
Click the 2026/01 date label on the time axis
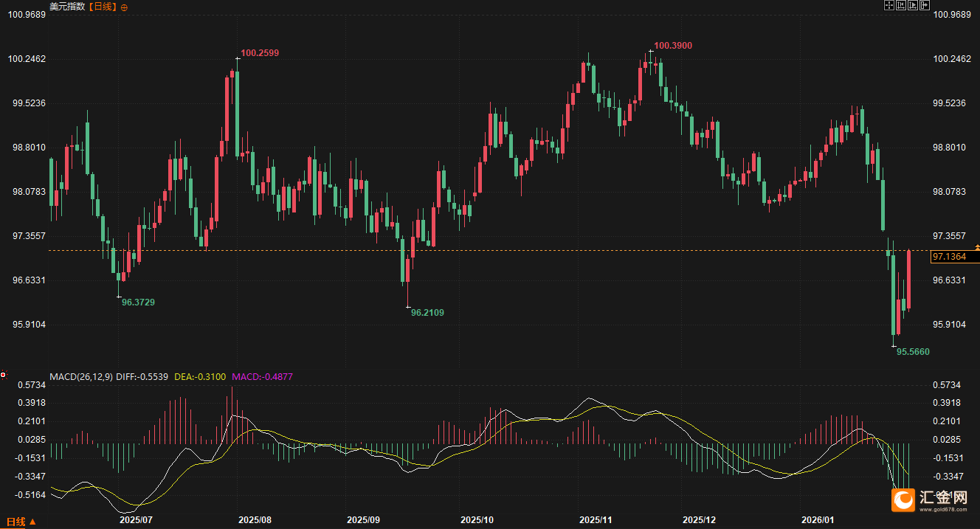(x=817, y=520)
